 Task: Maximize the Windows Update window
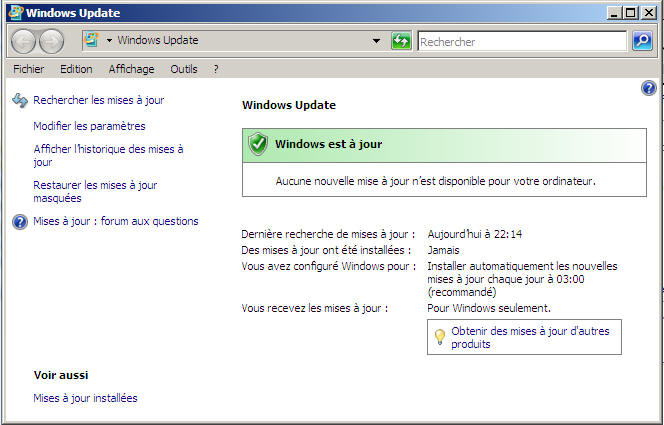630,13
